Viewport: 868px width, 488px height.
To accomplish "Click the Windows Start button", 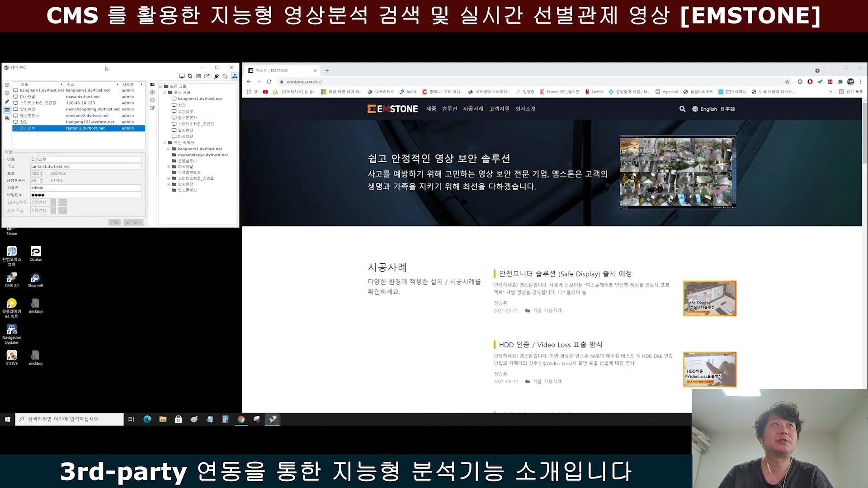I will 8,419.
